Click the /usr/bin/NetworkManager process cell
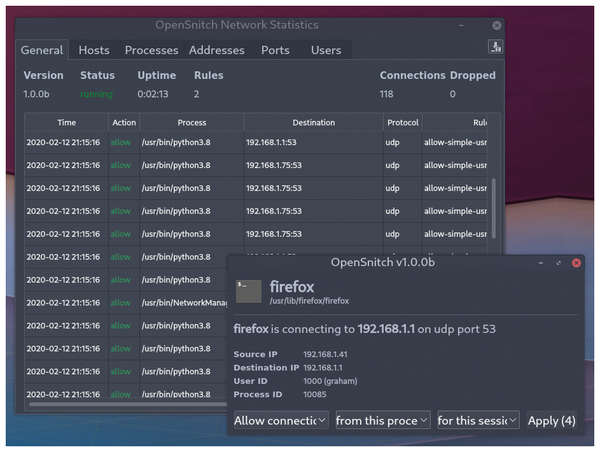This screenshot has height=452, width=600. pos(184,303)
